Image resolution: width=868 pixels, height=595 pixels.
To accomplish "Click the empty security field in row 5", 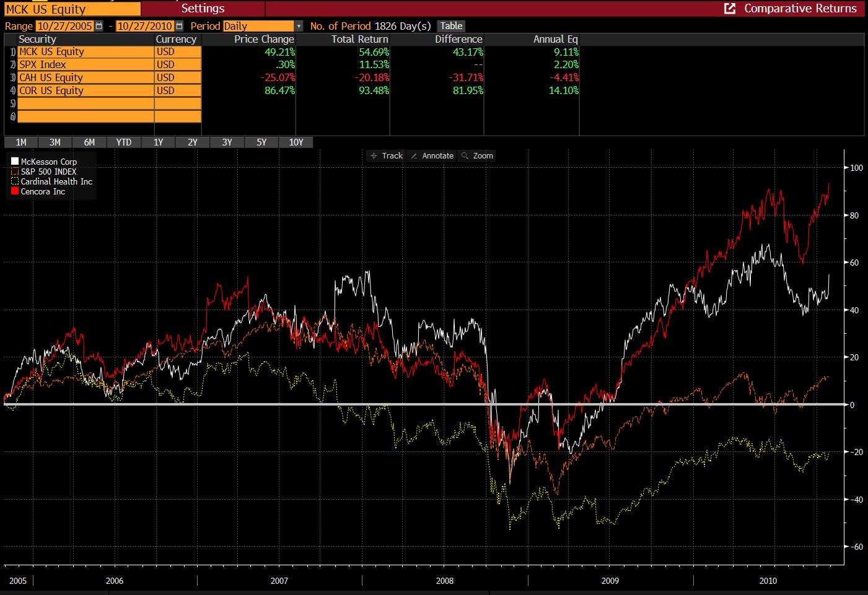I will tap(85, 103).
